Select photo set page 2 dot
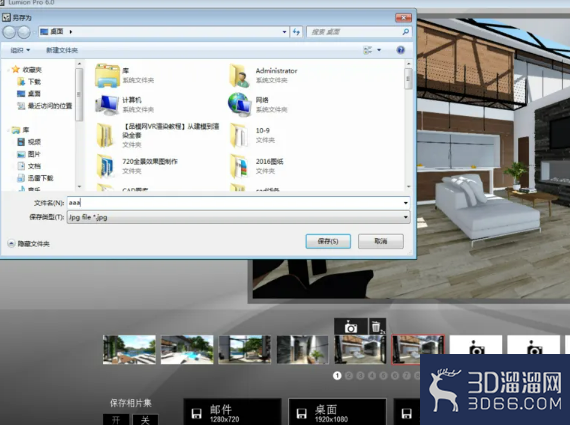 coord(349,376)
